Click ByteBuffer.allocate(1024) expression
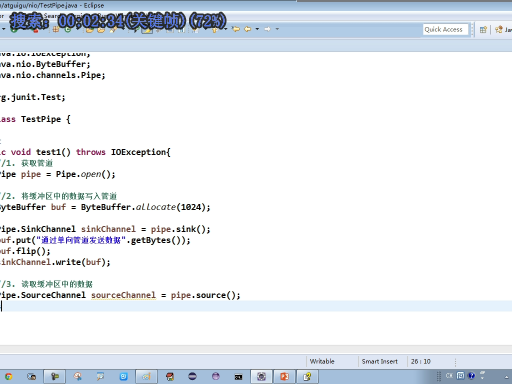512x384 pixels. click(143, 207)
